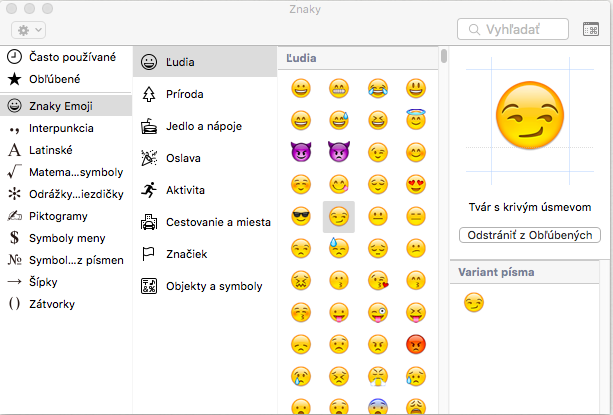
Task: Select Aktivita emoji subcategory
Action: click(x=205, y=190)
